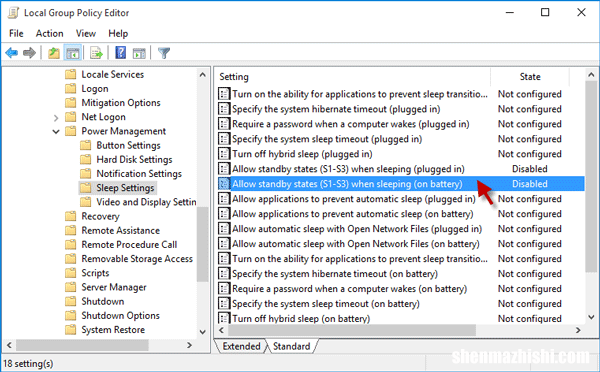Click tree pane vertical scrollbar down arrow
The width and height of the screenshot is (600, 372).
pos(203,332)
